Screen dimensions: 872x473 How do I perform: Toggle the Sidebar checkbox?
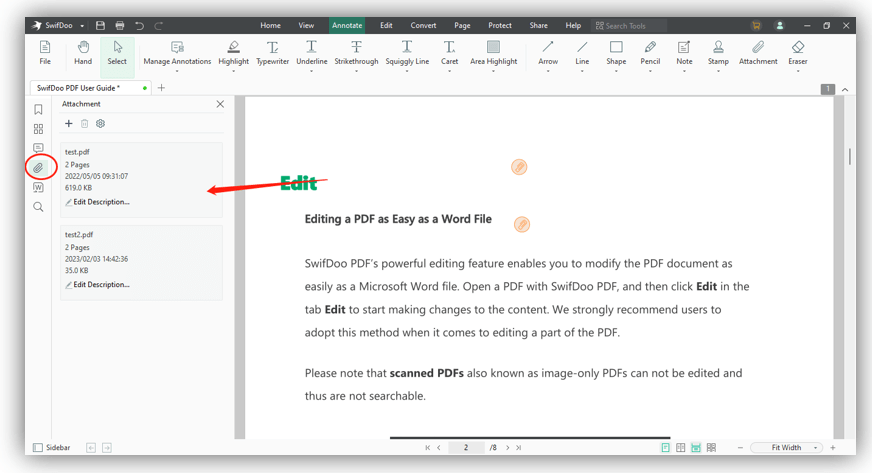(38, 447)
